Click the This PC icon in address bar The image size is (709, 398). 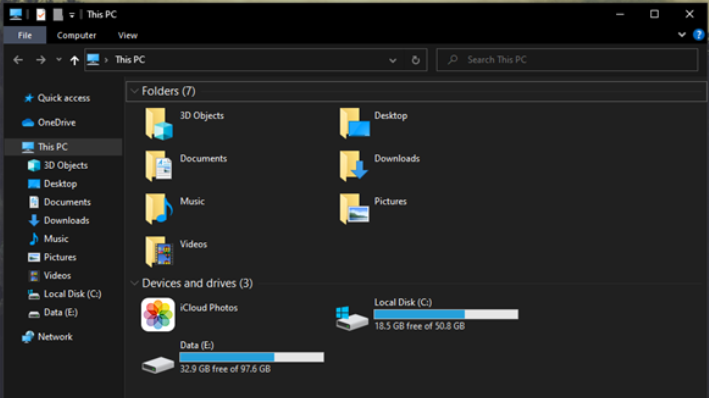pos(93,59)
